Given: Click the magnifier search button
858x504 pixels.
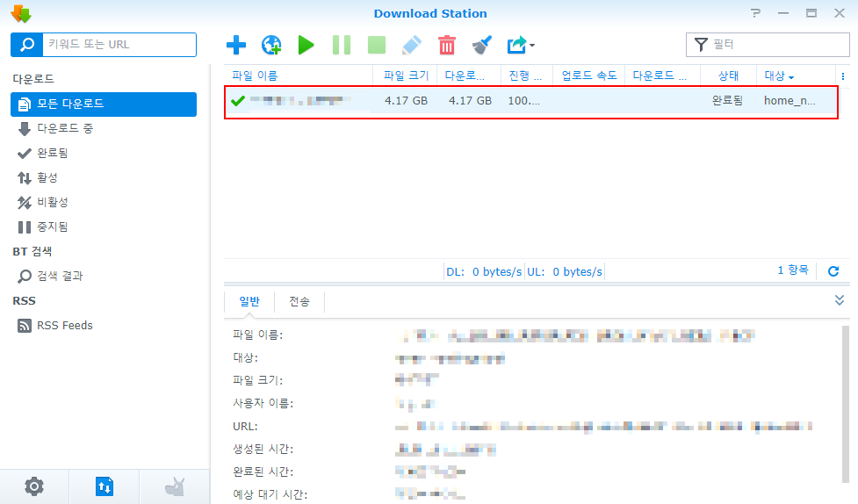Looking at the screenshot, I should click(27, 44).
